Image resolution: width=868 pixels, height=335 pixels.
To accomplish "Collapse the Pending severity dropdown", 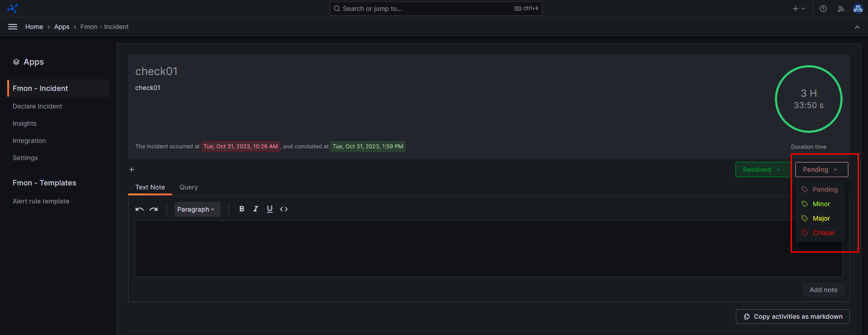I will click(x=821, y=170).
